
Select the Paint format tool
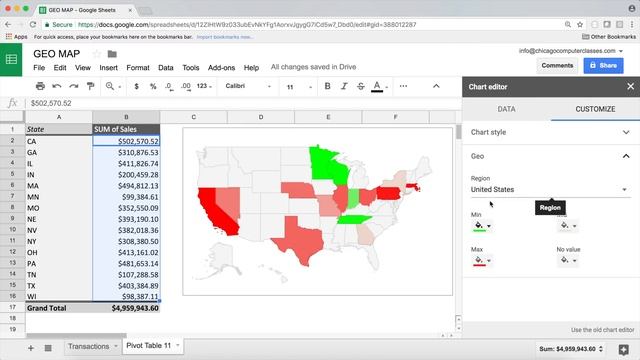(x=90, y=86)
